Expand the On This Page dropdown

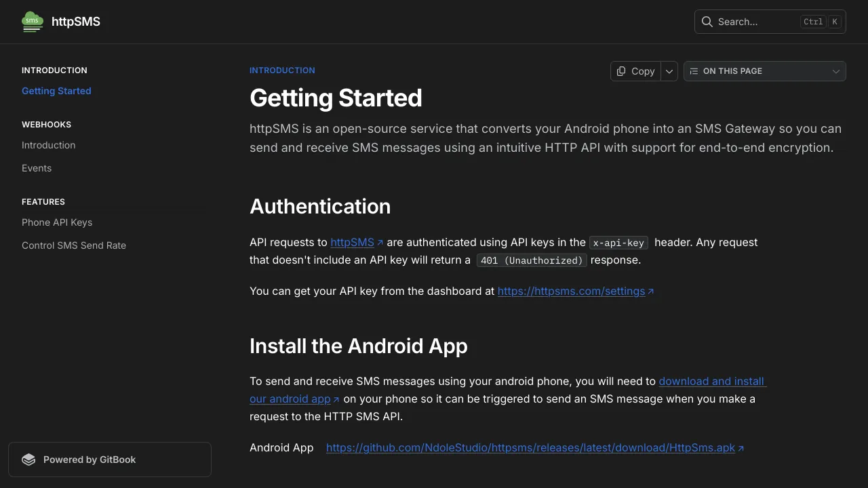click(x=765, y=71)
